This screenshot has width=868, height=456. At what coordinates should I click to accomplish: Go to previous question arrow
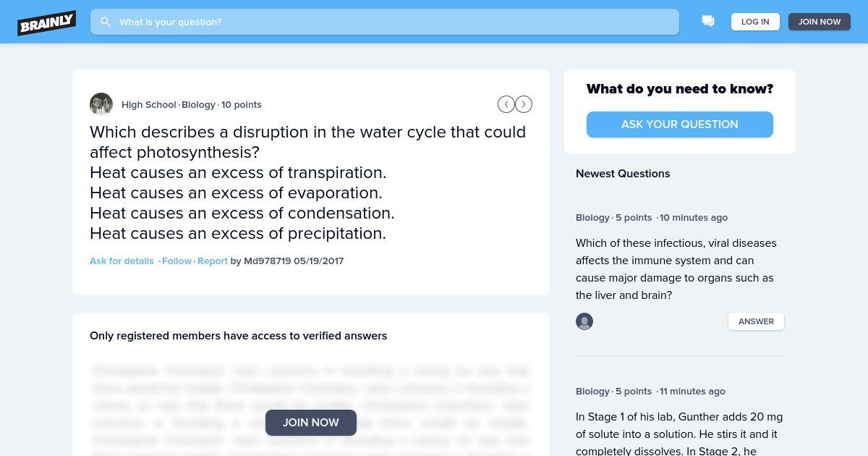click(506, 104)
